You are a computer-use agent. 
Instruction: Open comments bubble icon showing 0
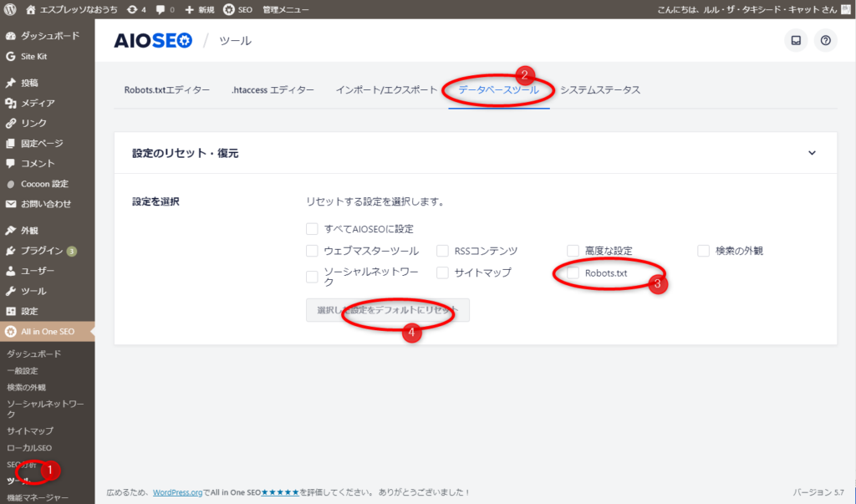[x=165, y=9]
